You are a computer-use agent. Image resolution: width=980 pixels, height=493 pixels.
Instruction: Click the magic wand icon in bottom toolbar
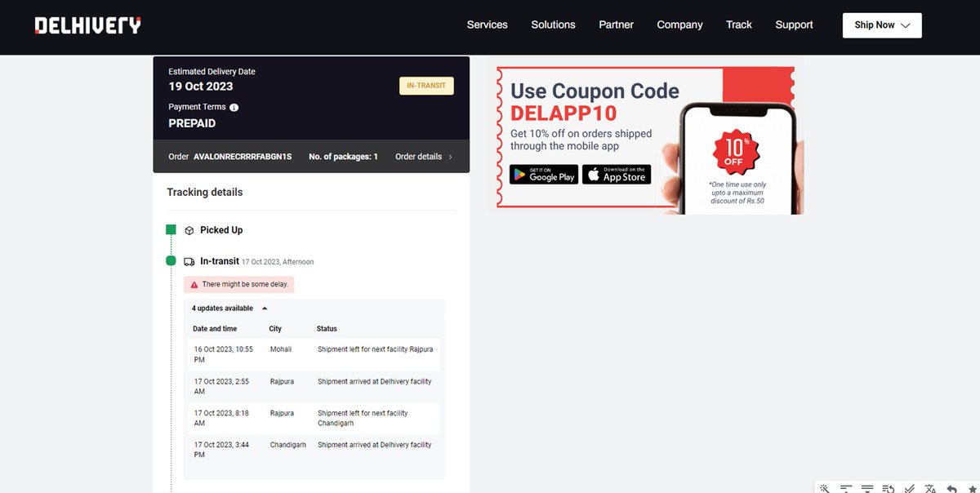pos(826,488)
